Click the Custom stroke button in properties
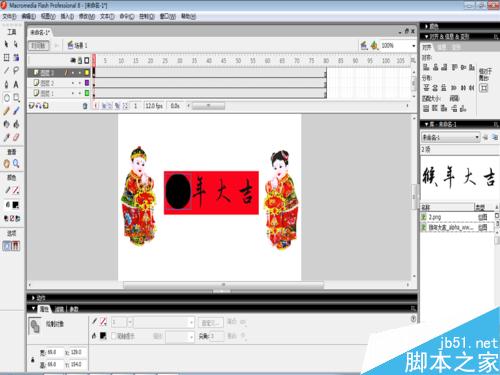The width and height of the screenshot is (500, 375). (x=211, y=323)
